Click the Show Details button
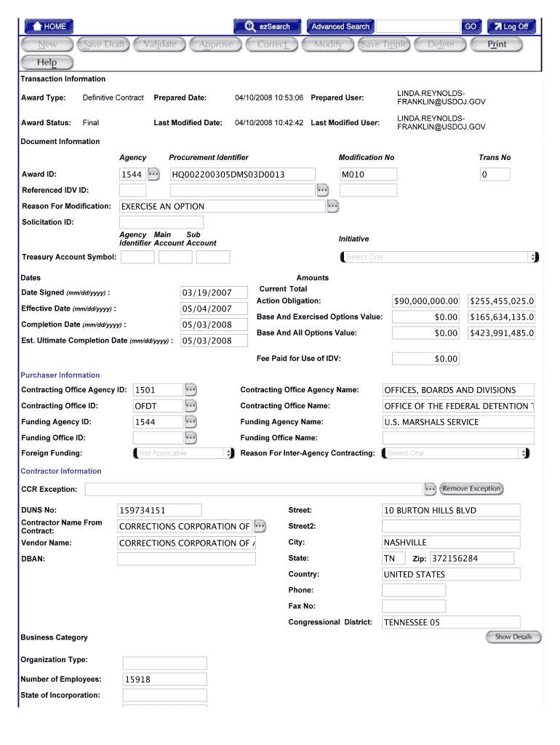Viewport: 560px width, 745px height. [513, 637]
